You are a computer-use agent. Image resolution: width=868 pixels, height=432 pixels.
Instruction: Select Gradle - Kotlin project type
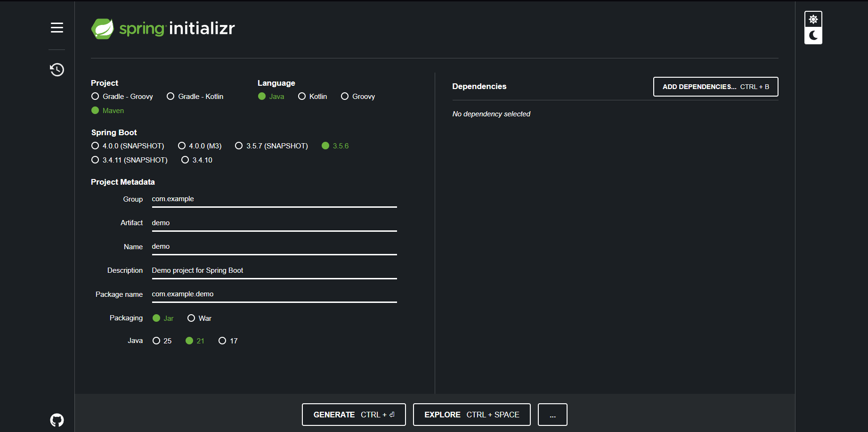click(x=170, y=97)
